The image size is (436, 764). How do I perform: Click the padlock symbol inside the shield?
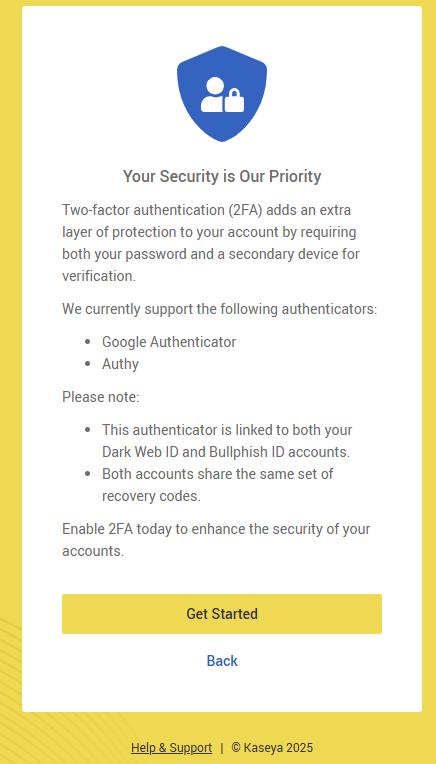click(x=234, y=100)
